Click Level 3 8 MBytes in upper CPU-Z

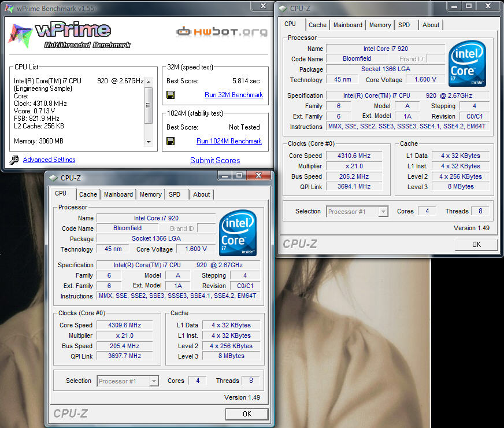coord(461,186)
